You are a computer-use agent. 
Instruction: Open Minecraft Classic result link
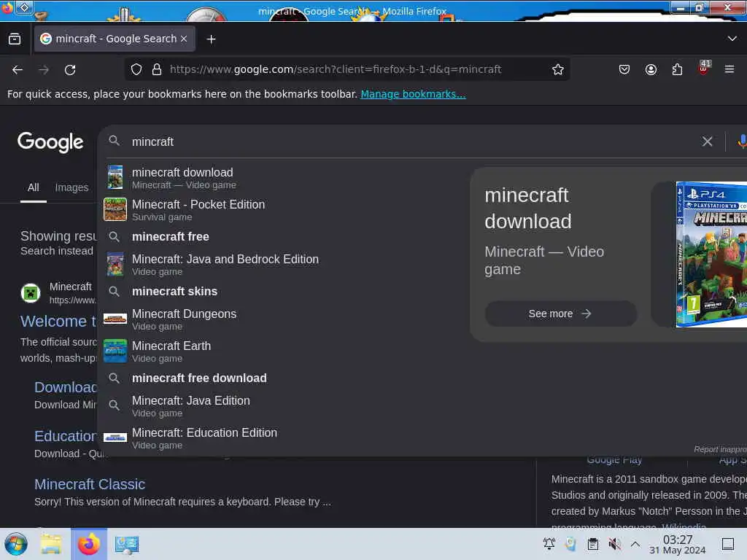pyautogui.click(x=90, y=484)
